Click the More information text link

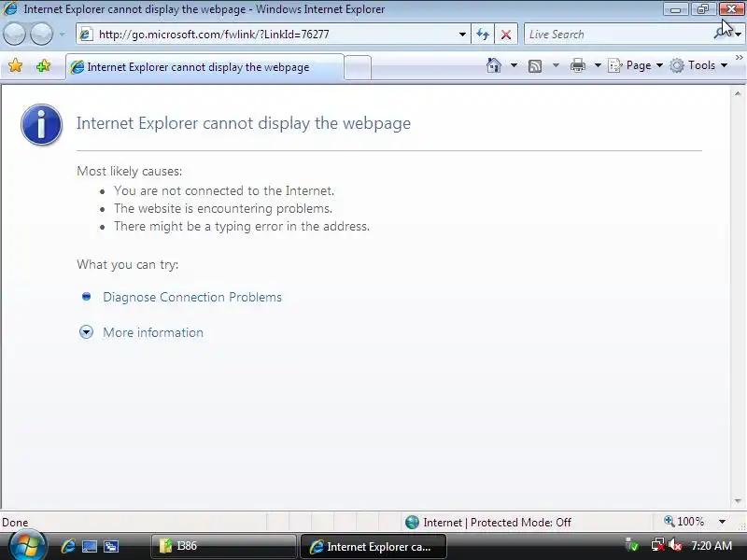click(x=153, y=332)
